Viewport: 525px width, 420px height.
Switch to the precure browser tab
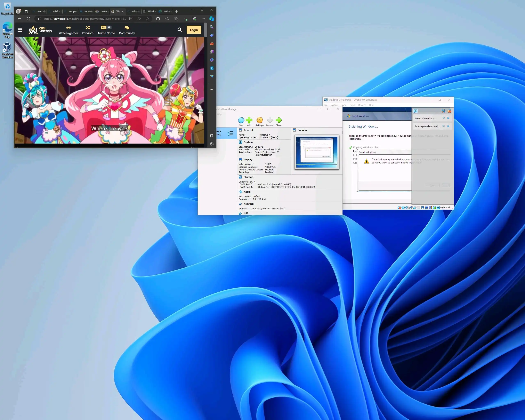(x=102, y=11)
